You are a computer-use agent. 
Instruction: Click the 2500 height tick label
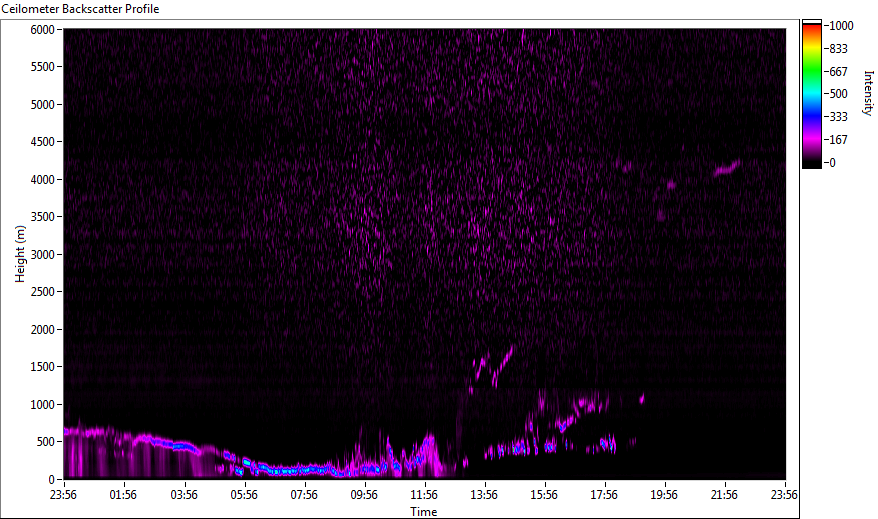pos(43,292)
